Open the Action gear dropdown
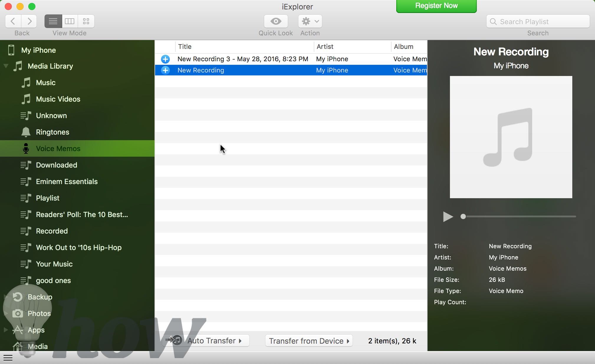This screenshot has height=364, width=595. click(310, 21)
